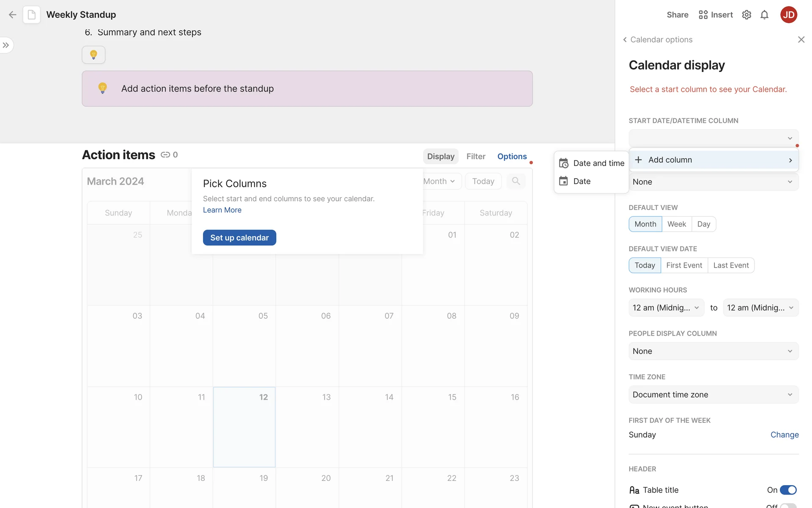The image size is (812, 508).
Task: Choose the Date column type
Action: click(582, 181)
